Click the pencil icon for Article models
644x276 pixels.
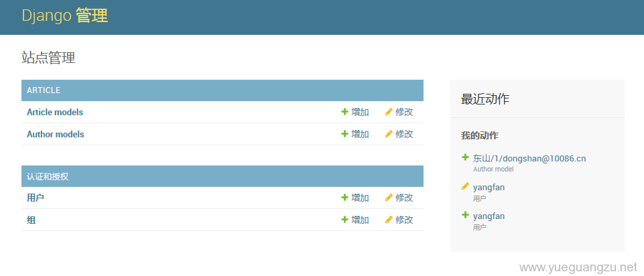pos(389,112)
